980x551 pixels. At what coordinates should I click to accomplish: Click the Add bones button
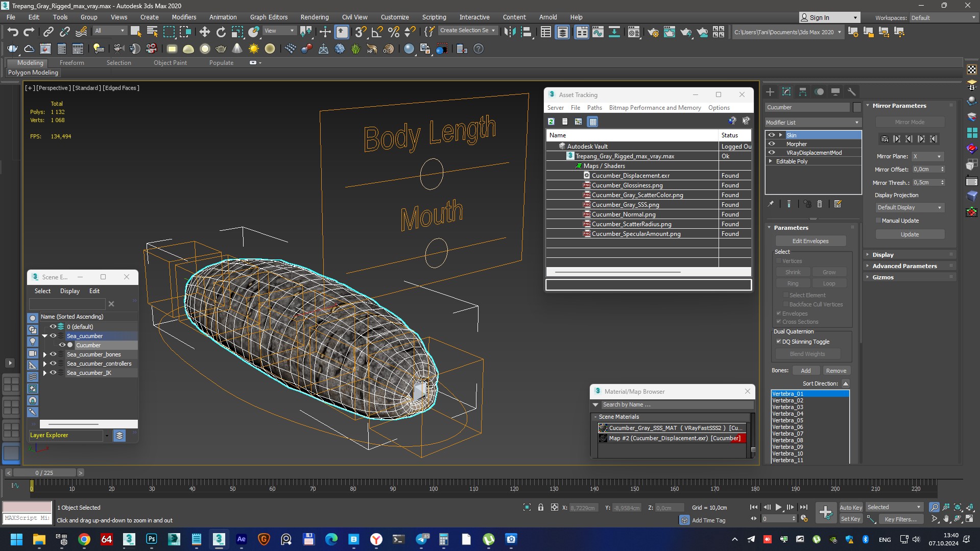[x=805, y=371]
